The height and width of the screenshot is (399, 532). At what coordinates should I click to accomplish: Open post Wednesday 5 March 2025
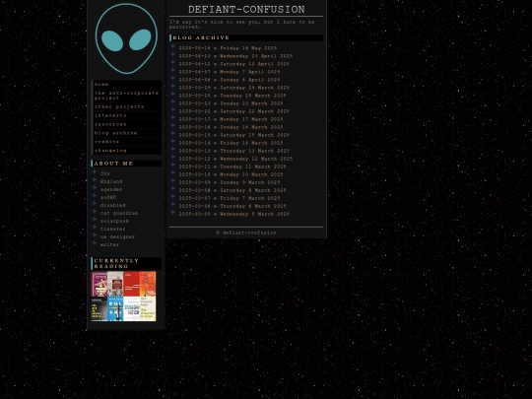point(234,214)
